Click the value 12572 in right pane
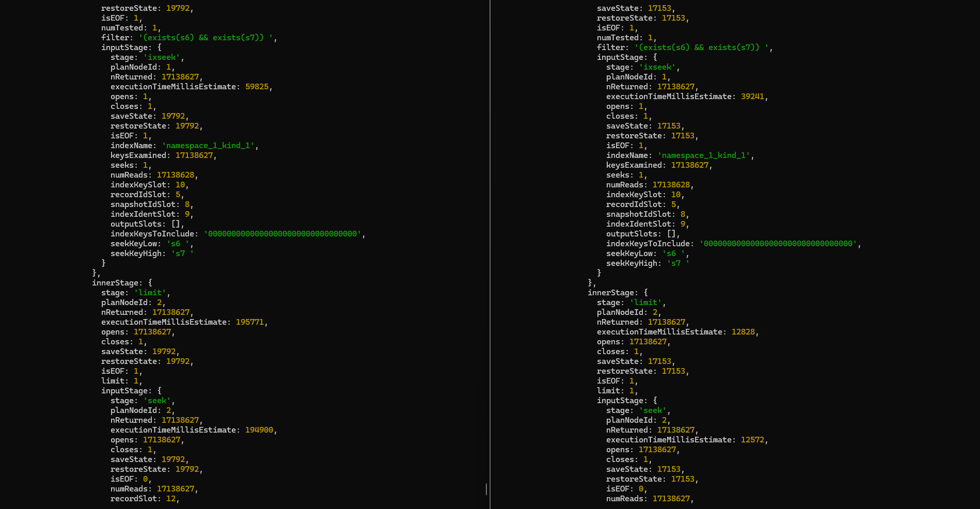 click(752, 440)
